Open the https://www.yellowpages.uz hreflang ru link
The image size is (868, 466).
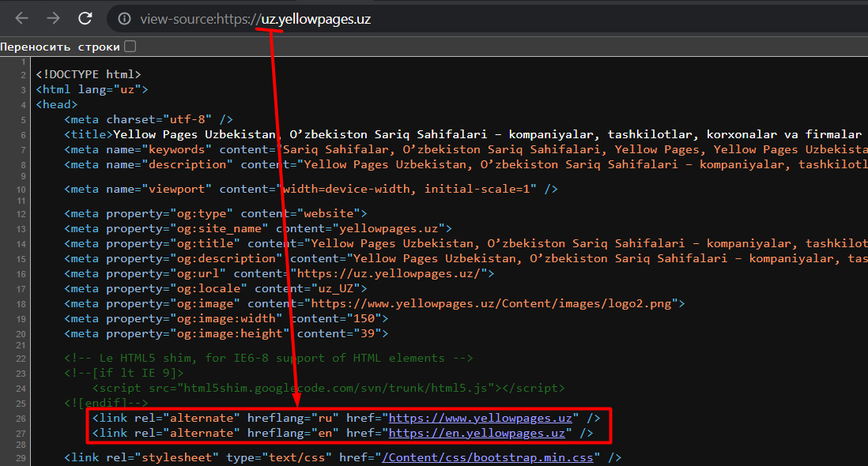pos(481,418)
